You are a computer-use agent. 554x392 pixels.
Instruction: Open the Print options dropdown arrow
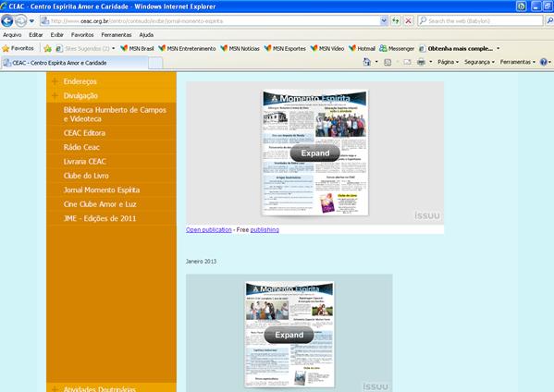click(430, 62)
